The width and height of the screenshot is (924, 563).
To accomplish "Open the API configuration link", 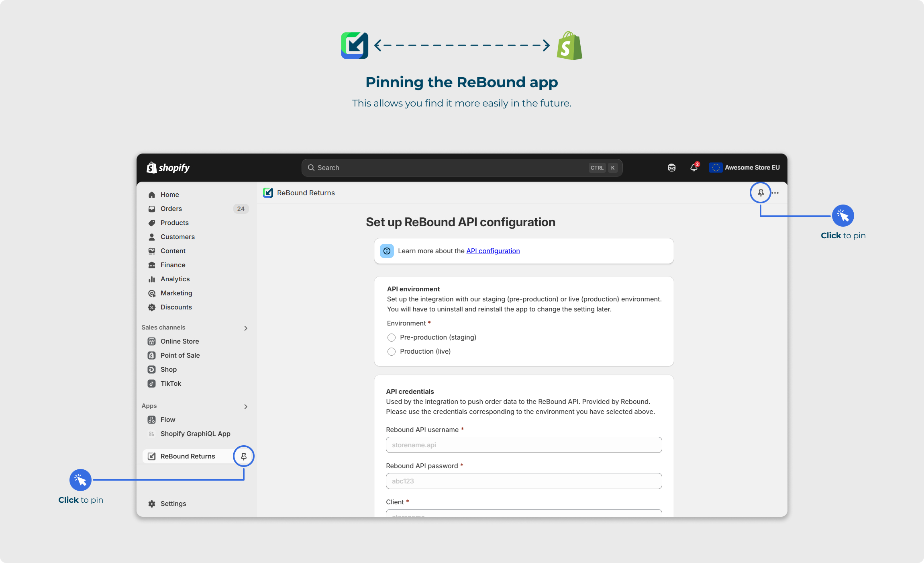I will coord(493,251).
